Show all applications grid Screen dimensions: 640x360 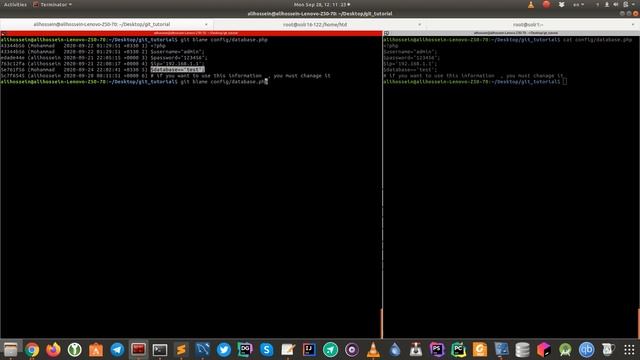(x=629, y=350)
